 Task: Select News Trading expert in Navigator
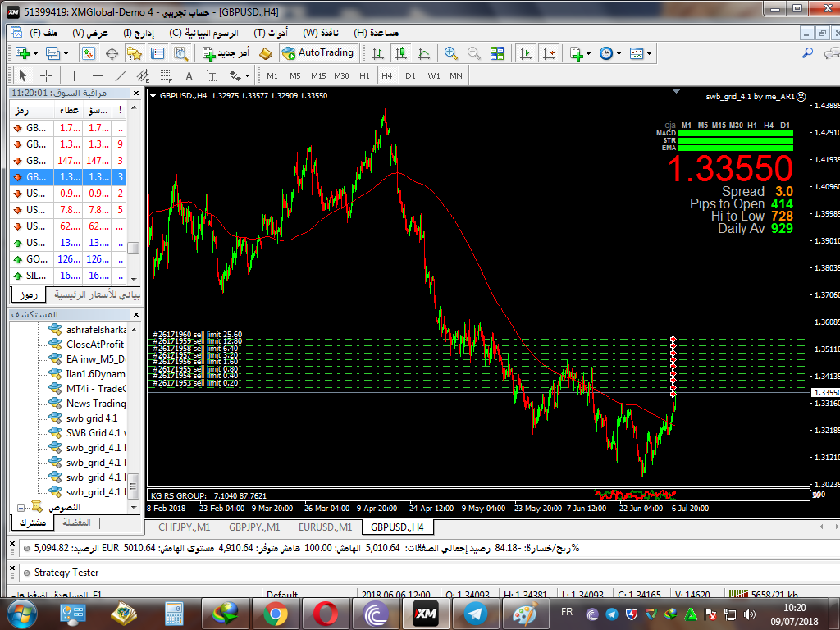coord(96,404)
